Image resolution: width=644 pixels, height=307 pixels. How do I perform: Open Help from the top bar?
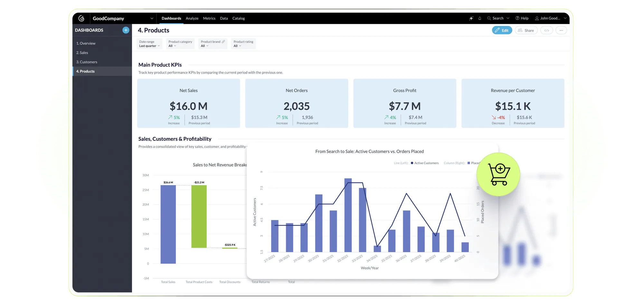click(522, 18)
